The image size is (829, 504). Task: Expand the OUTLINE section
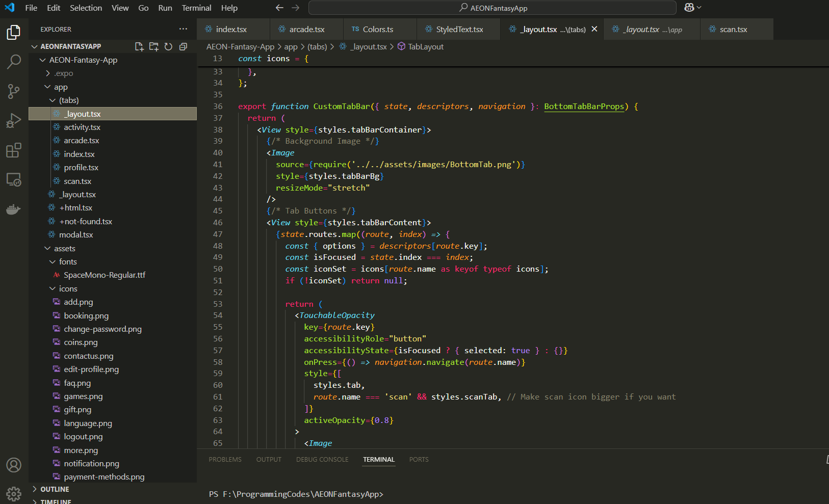tap(55, 489)
